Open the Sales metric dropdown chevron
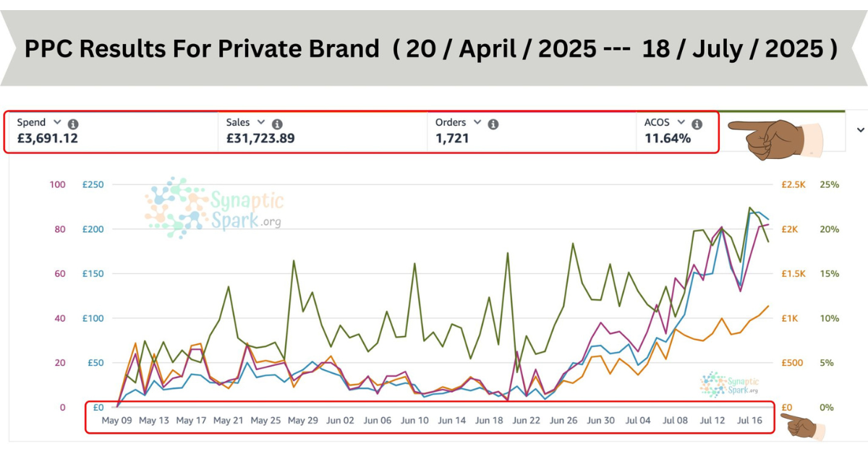The width and height of the screenshot is (868, 454). [261, 123]
